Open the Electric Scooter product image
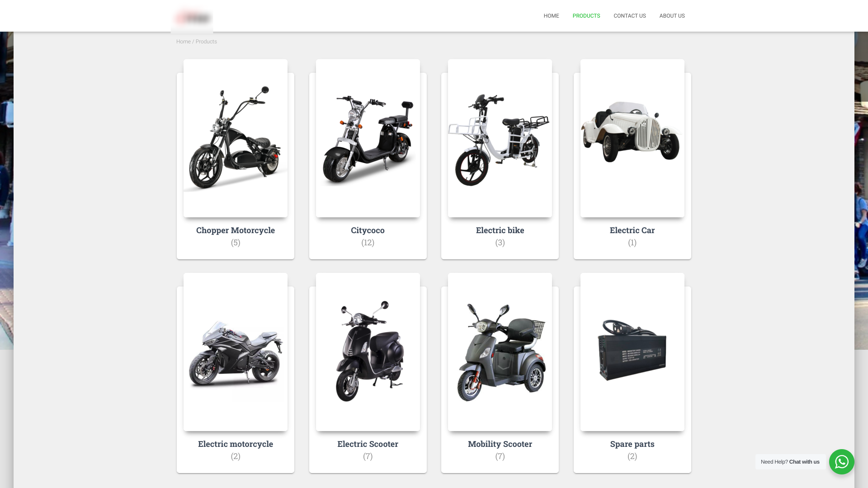 [x=368, y=352]
